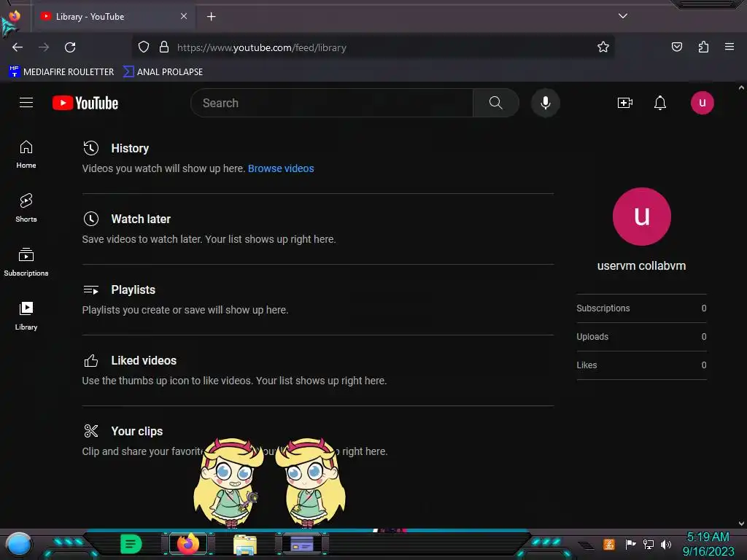Open Subscriptions in sidebar

26,262
